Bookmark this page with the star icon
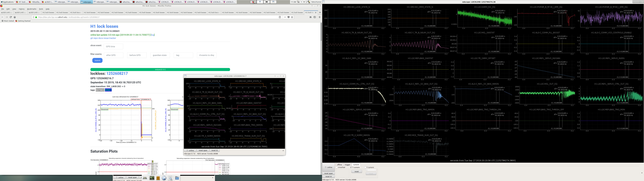Screen dimensions: 644x181 coord(292,17)
